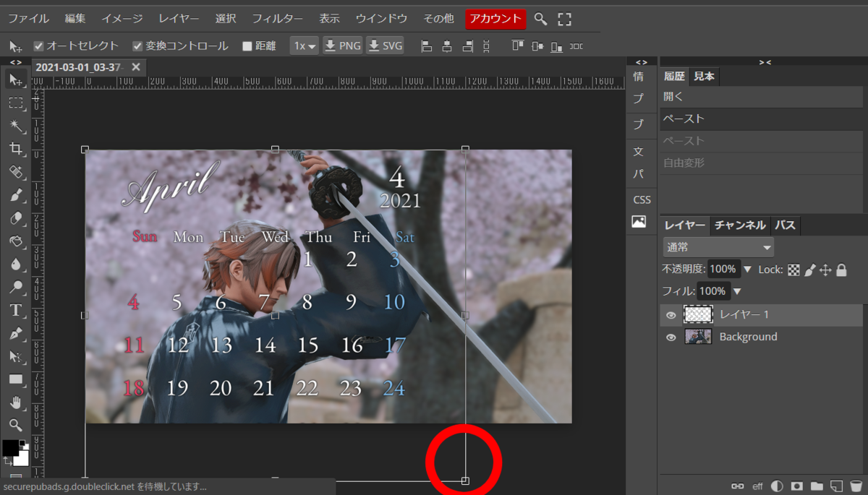Create a new layer folder
Viewport: 868px width, 495px height.
point(817,486)
